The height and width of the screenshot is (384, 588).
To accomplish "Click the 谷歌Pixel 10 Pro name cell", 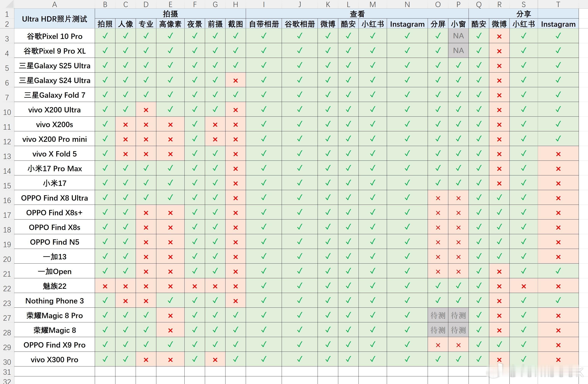I will 54,36.
